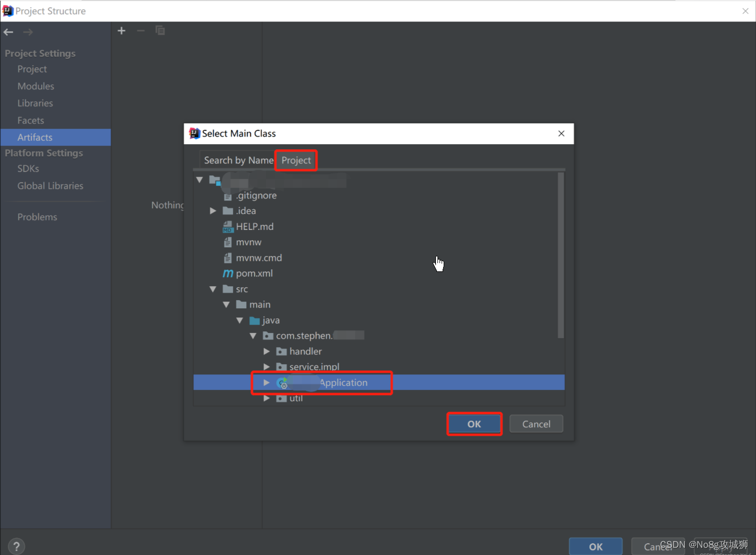Click OK in Project Structure window
This screenshot has height=555, width=756.
pyautogui.click(x=595, y=546)
